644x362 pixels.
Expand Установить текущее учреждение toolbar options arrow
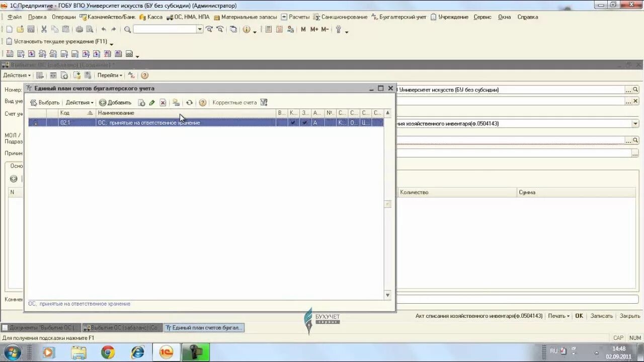(111, 44)
